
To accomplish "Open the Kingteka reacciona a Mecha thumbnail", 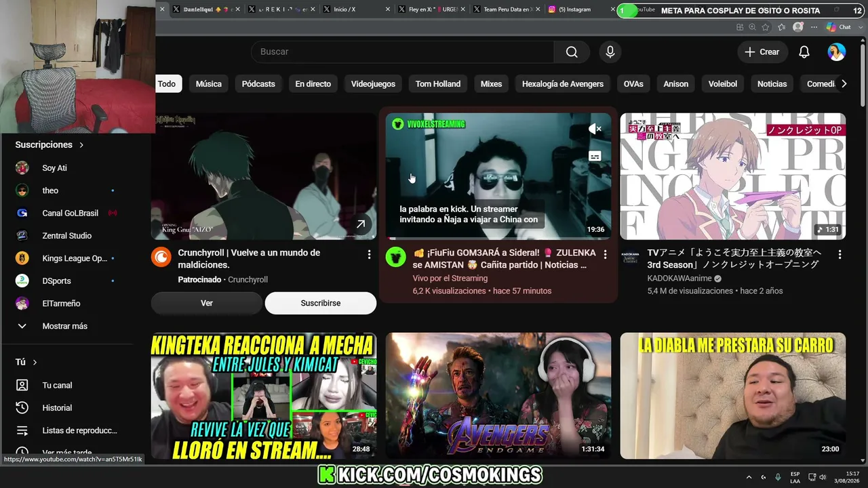I will coord(264,396).
